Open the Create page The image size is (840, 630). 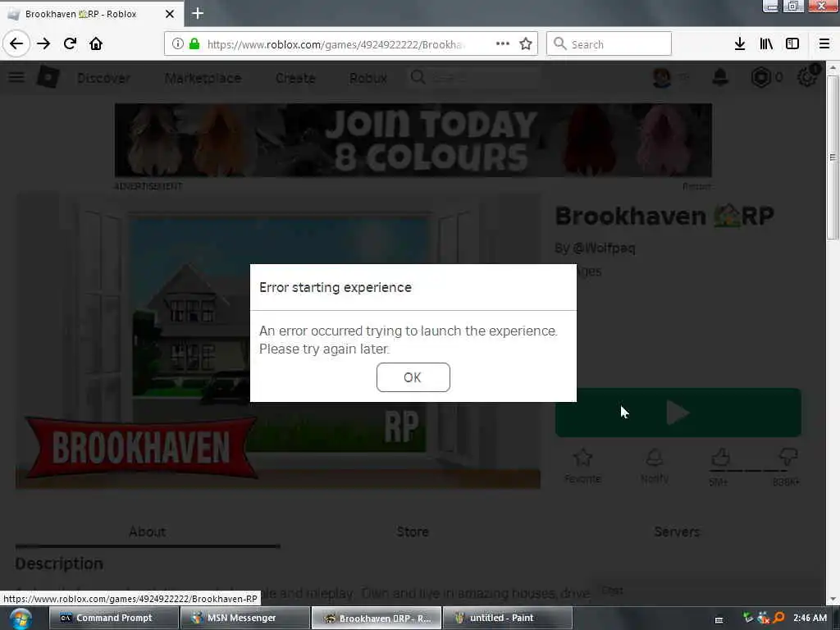point(295,78)
